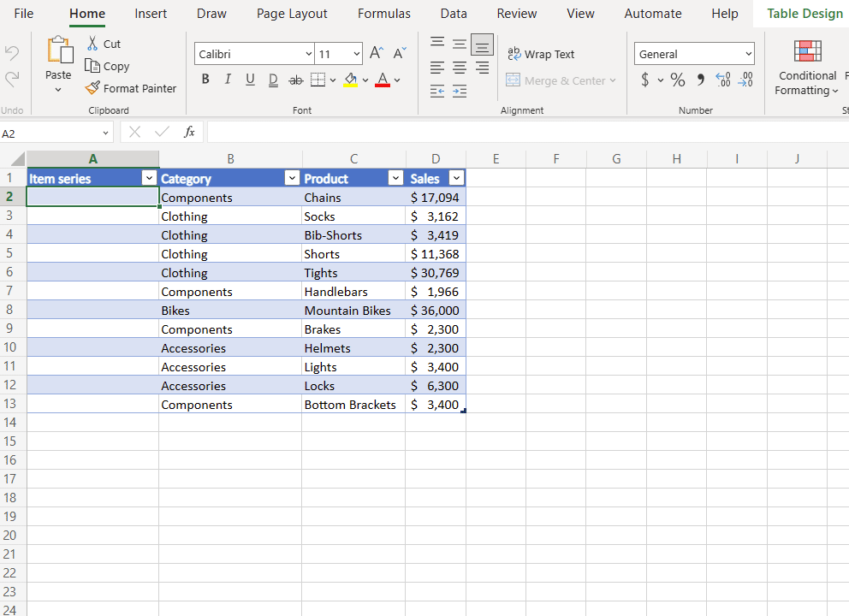The width and height of the screenshot is (849, 616).
Task: Click the Paste button
Action: pyautogui.click(x=57, y=66)
